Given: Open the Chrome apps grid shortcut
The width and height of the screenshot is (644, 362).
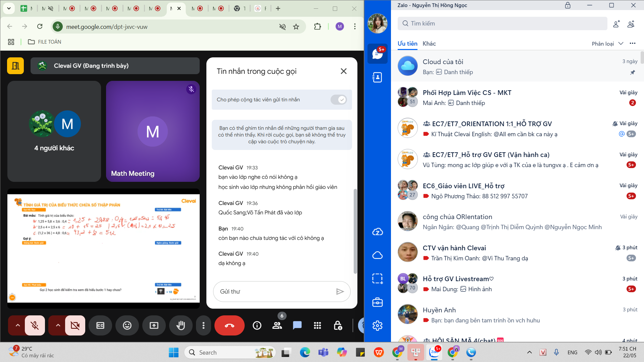Looking at the screenshot, I should pos(11,42).
